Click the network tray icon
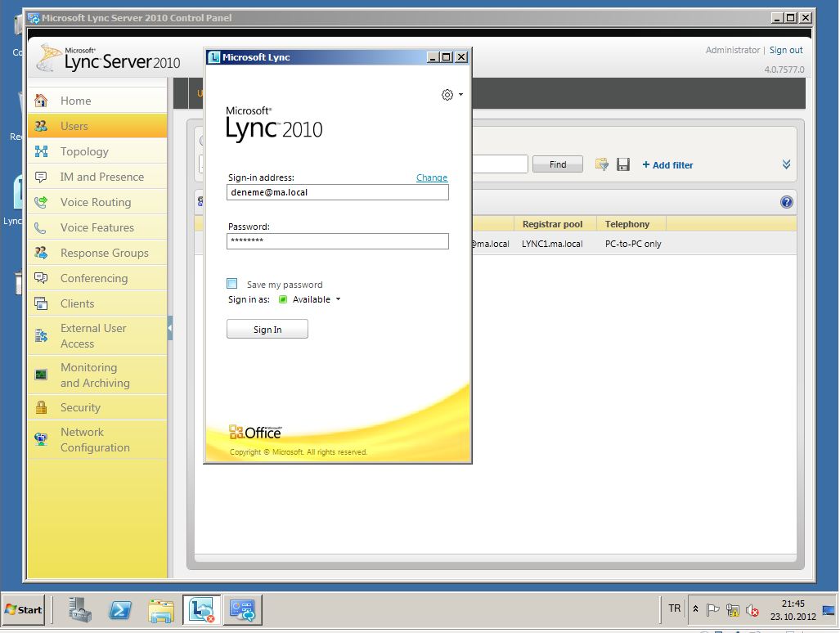This screenshot has height=633, width=840. [732, 610]
